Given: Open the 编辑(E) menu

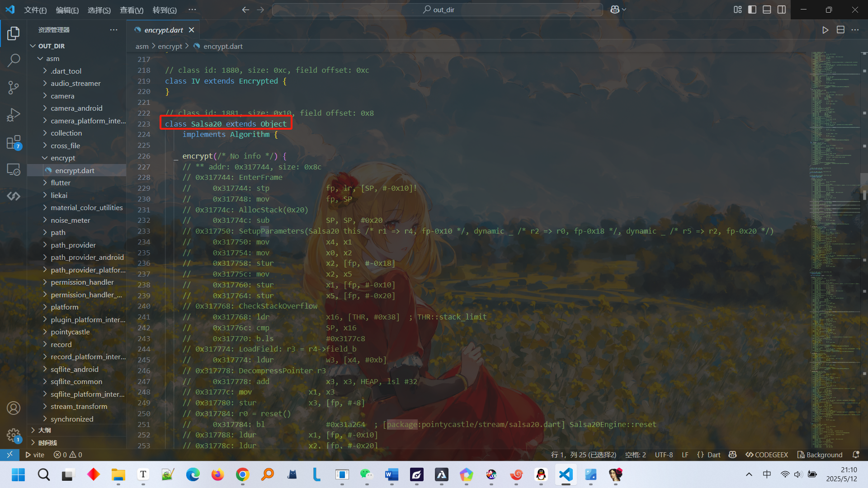Looking at the screenshot, I should 67,10.
